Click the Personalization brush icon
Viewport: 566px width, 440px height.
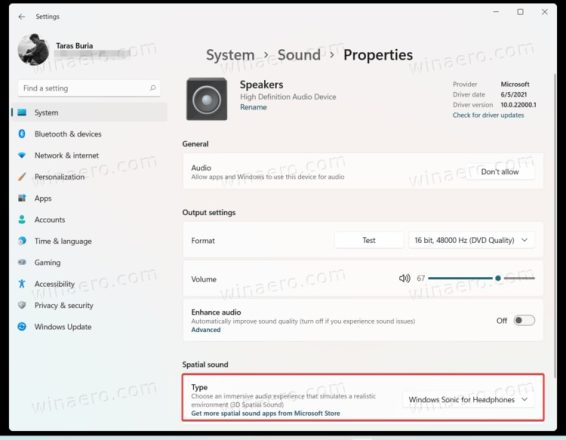(22, 177)
